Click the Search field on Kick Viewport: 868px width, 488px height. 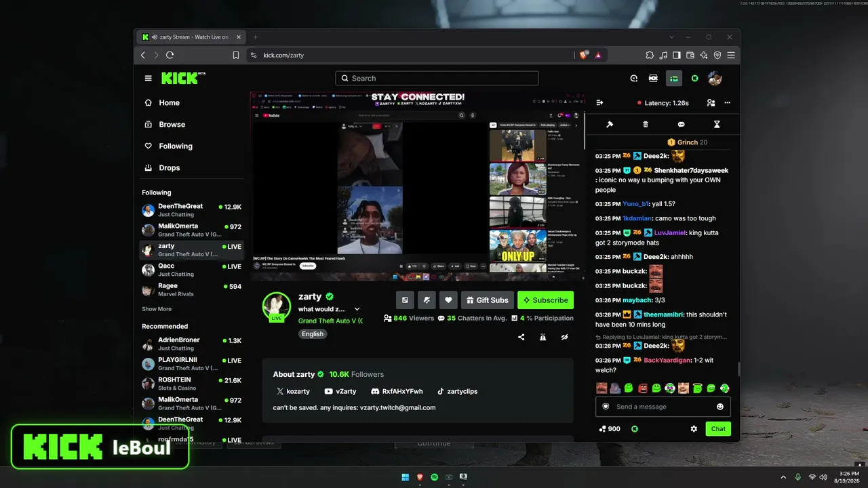437,79
